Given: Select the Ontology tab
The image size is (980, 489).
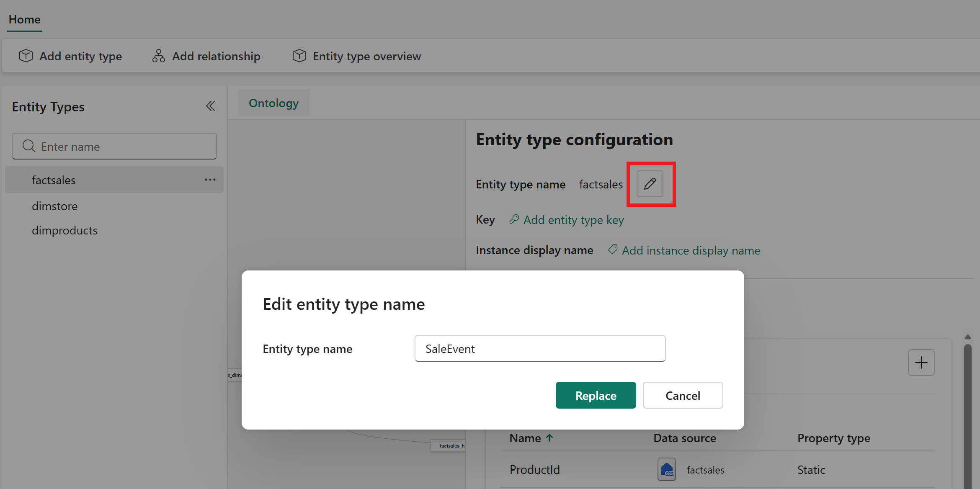Looking at the screenshot, I should tap(273, 103).
